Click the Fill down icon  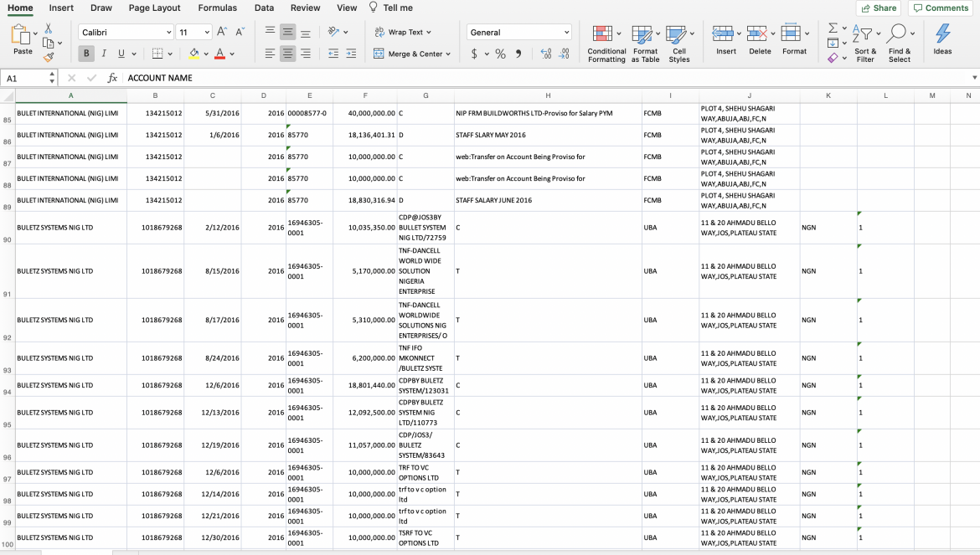click(833, 43)
